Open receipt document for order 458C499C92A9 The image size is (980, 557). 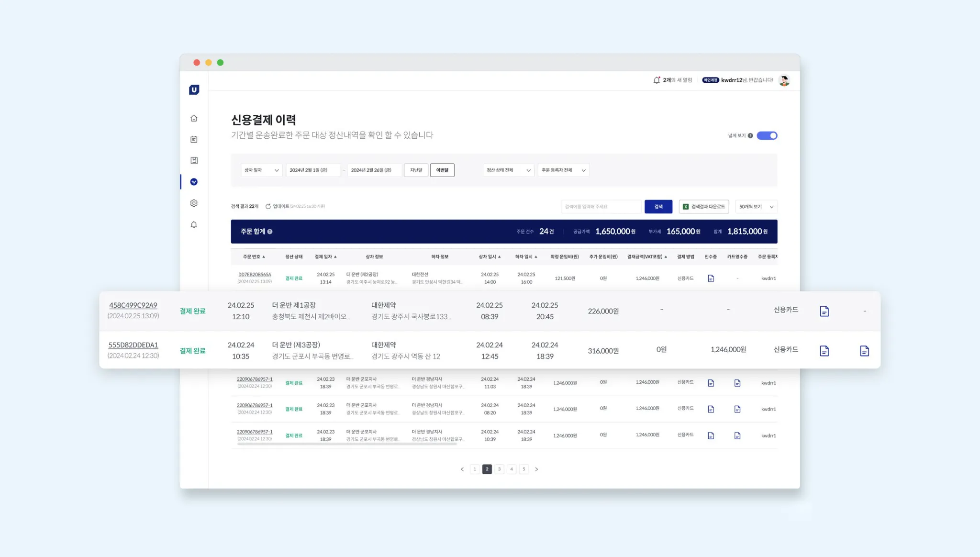(x=824, y=311)
